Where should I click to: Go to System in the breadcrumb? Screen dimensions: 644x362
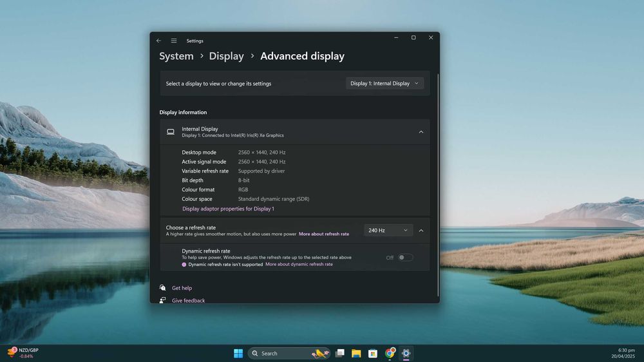click(176, 56)
